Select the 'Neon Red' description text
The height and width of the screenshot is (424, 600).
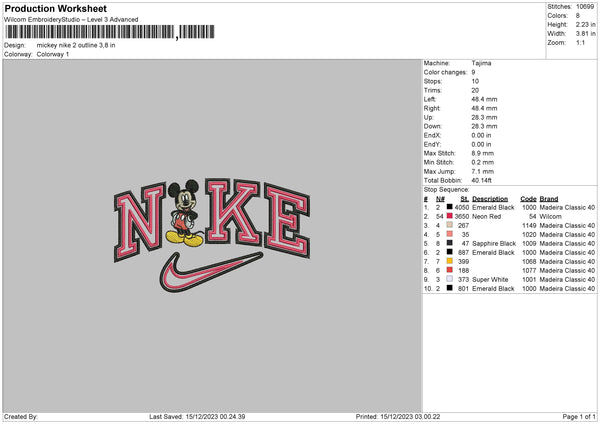point(486,217)
